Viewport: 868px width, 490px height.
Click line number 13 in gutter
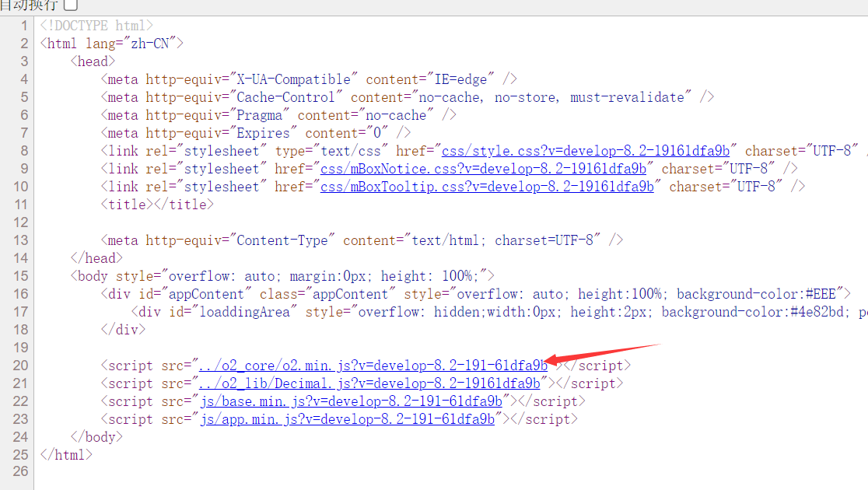pos(20,240)
